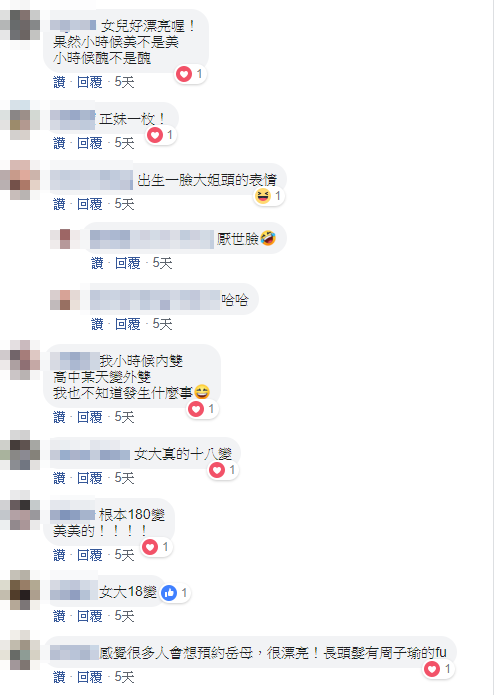Open avatar of 厭世臉 reply author
Viewport: 494px width, 695px height.
point(65,239)
